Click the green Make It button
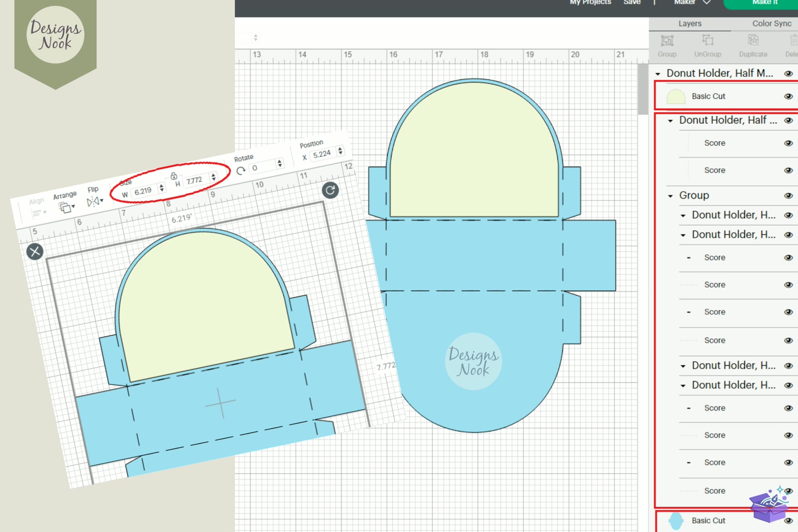This screenshot has width=798, height=532. click(x=761, y=4)
